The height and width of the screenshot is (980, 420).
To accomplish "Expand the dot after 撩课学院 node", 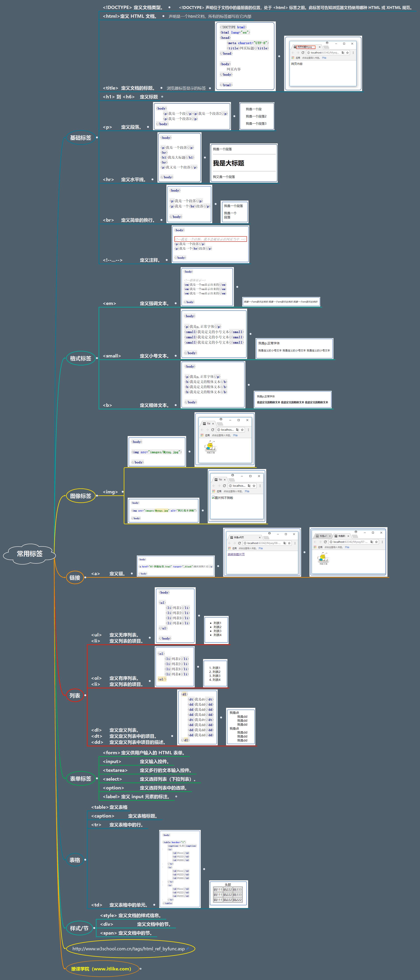I will point(140,969).
